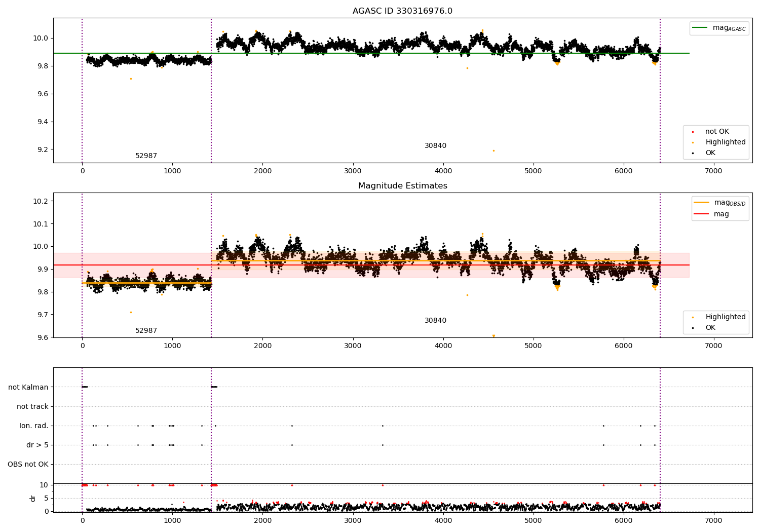The image size is (760, 532).
Task: Click the 'dr > 5' row label
Action: point(37,445)
